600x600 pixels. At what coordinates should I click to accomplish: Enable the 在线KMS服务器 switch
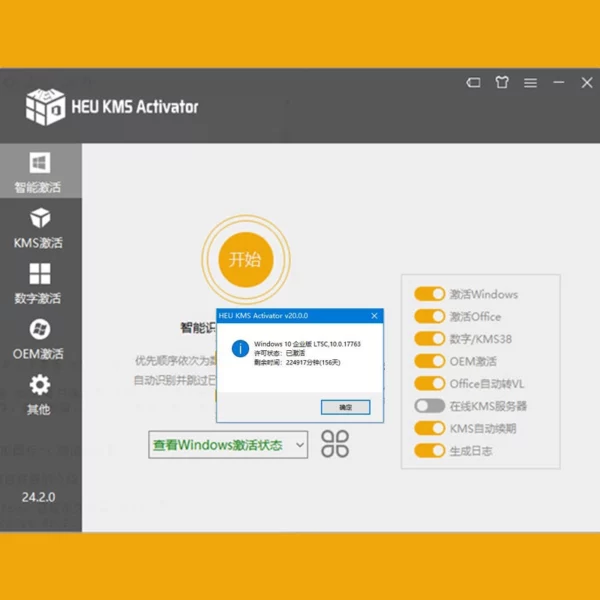tap(430, 406)
